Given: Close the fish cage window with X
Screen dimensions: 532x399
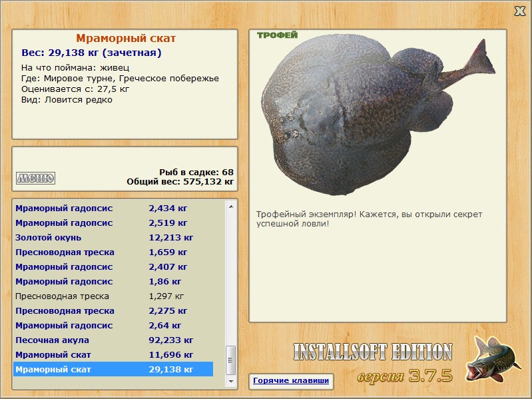Looking at the screenshot, I should tap(519, 11).
